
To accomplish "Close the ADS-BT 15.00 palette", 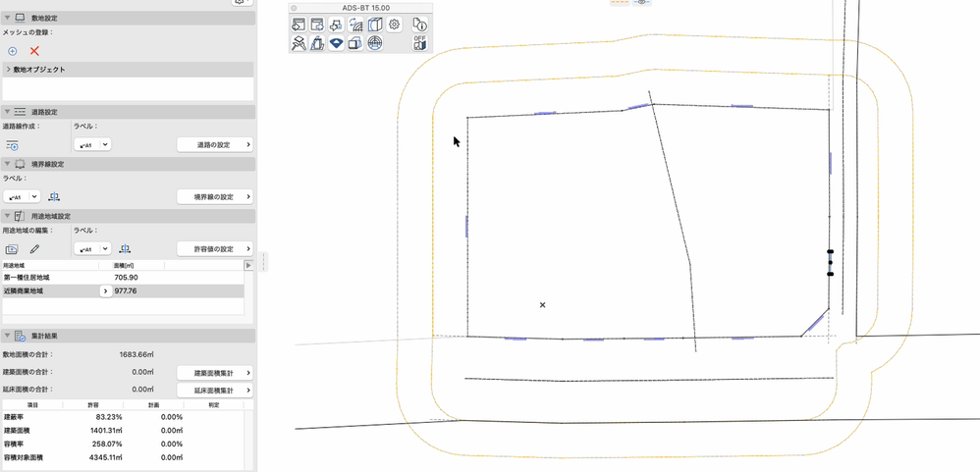I will [x=294, y=8].
